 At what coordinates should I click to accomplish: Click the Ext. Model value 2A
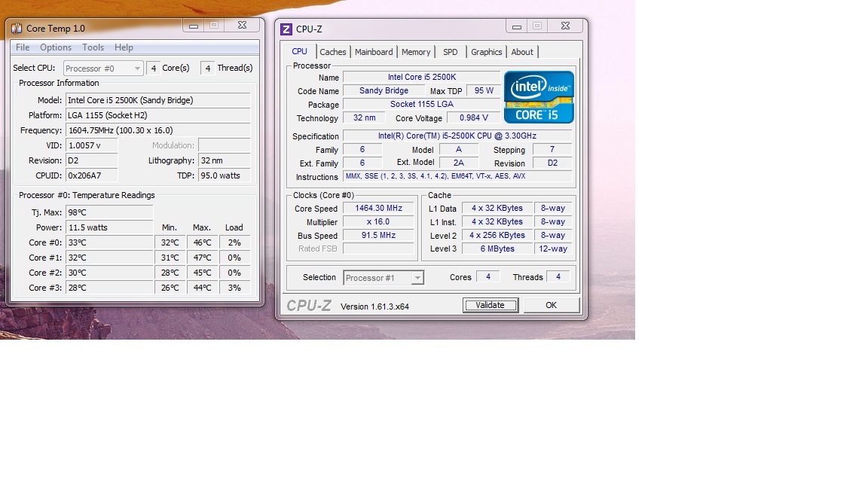tap(459, 163)
